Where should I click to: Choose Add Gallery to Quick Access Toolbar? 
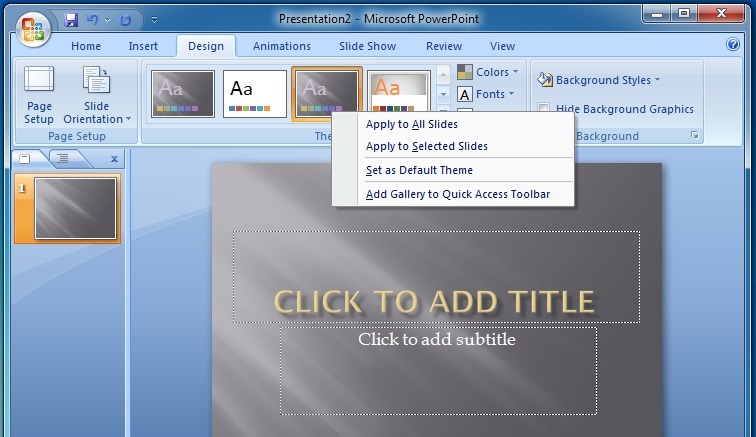pyautogui.click(x=453, y=194)
